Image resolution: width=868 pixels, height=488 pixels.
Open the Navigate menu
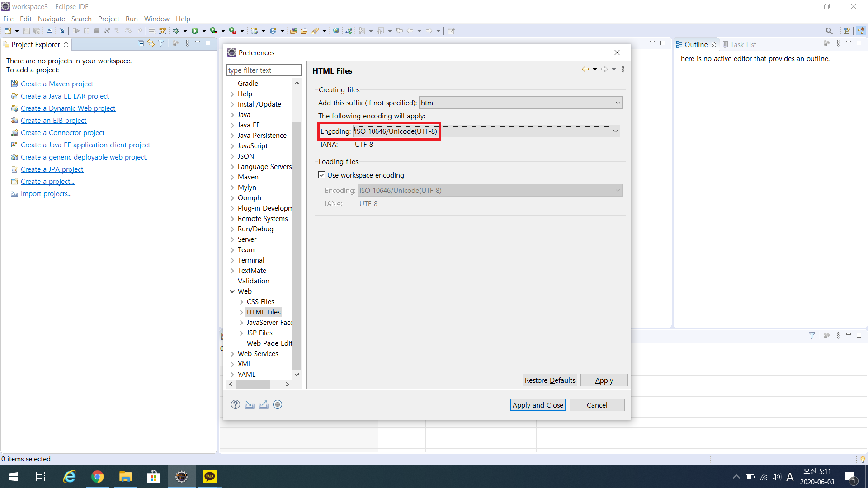[x=51, y=19]
